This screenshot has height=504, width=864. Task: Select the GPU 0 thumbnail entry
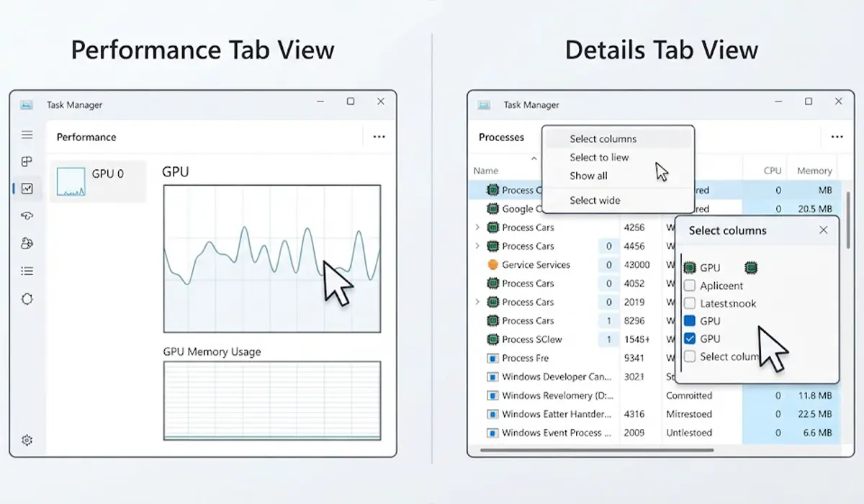[x=98, y=181]
